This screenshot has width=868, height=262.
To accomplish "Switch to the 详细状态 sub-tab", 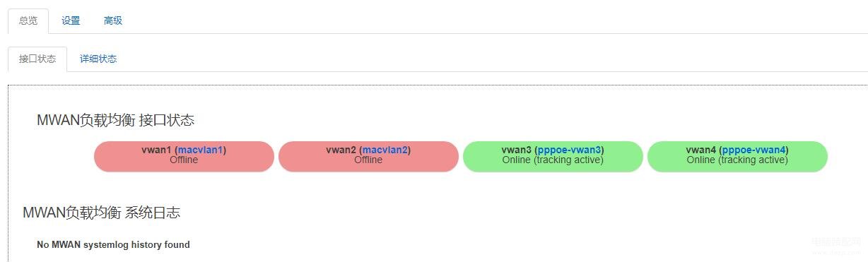I will point(98,59).
